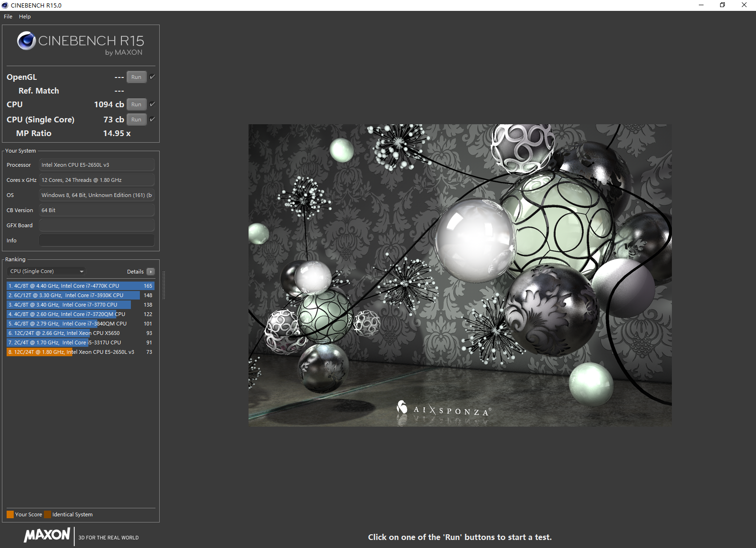
Task: Toggle the CPU test checkbox
Action: point(152,104)
